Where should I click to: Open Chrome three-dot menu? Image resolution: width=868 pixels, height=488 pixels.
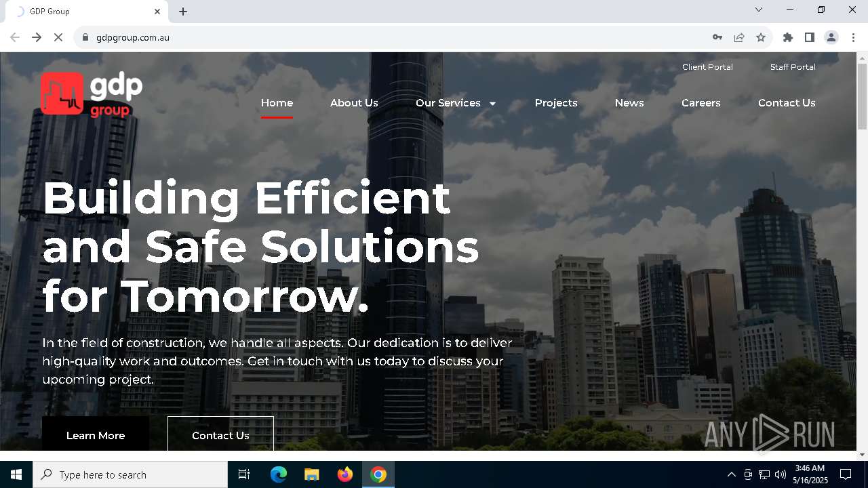point(853,37)
